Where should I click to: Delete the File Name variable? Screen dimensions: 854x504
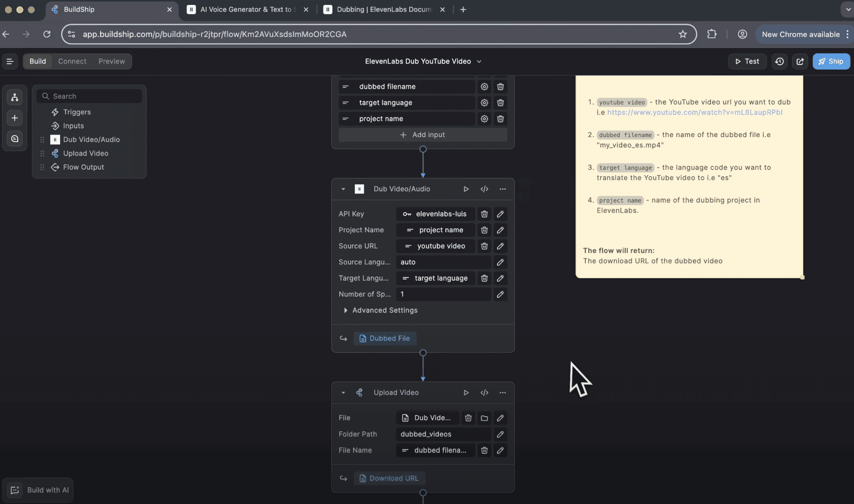(484, 450)
